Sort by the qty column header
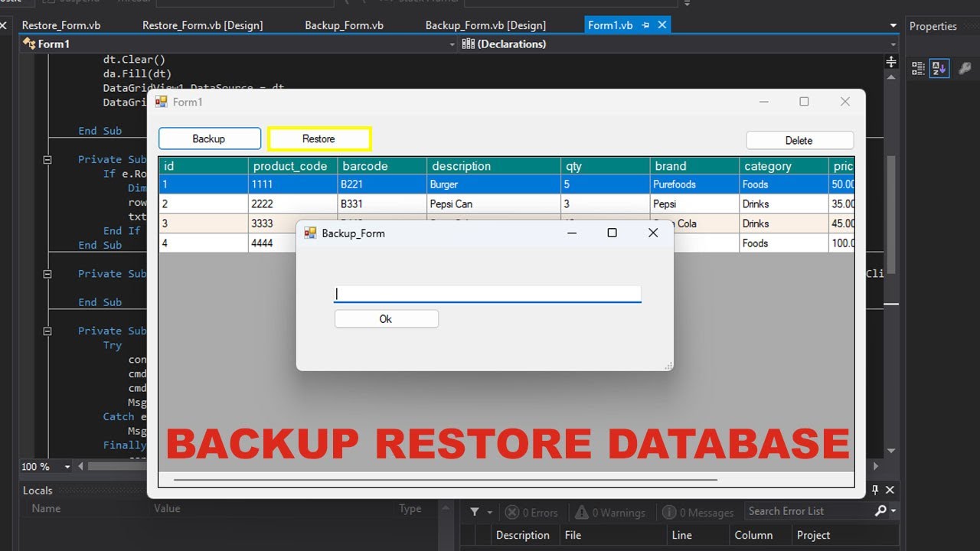 pos(605,166)
